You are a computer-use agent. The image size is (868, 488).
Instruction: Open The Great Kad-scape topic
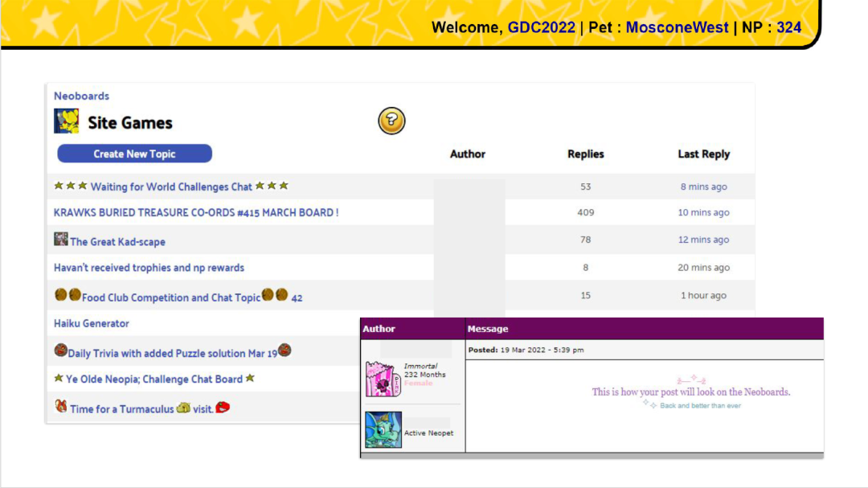coord(117,241)
